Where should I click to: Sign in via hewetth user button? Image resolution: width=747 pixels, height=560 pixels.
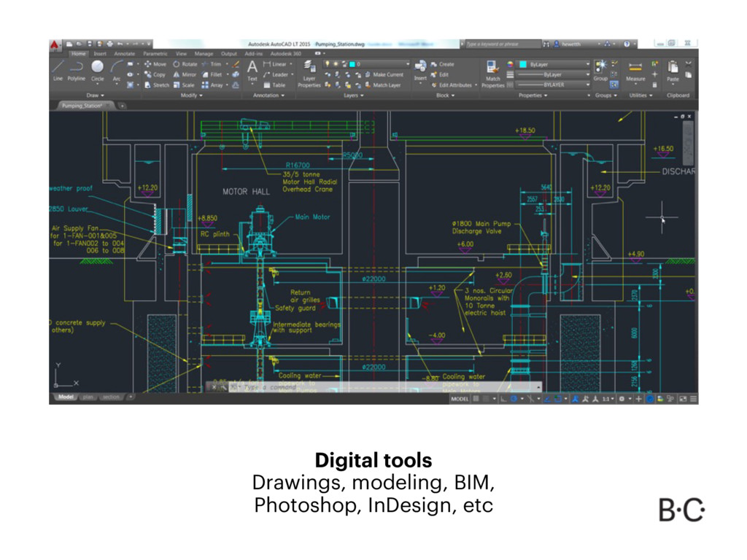point(568,44)
